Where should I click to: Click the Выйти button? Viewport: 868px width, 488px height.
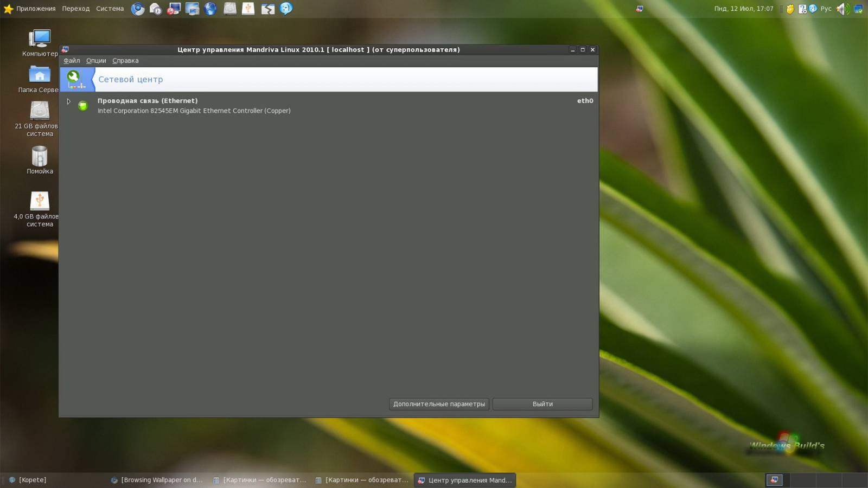pos(542,404)
